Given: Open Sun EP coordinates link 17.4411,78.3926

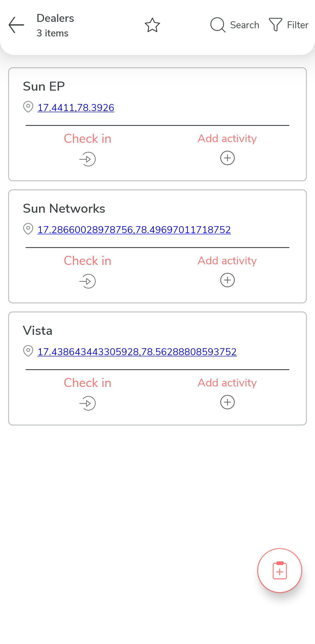Looking at the screenshot, I should [x=76, y=108].
